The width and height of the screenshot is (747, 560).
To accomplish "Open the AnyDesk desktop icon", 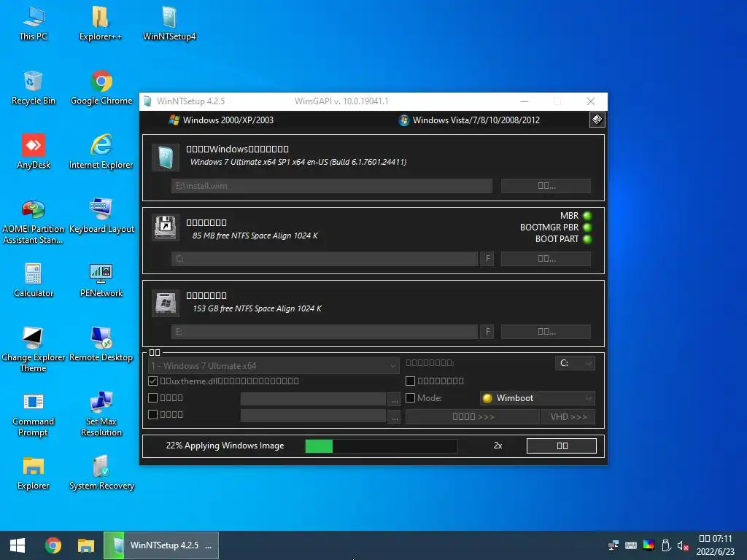I will click(34, 152).
